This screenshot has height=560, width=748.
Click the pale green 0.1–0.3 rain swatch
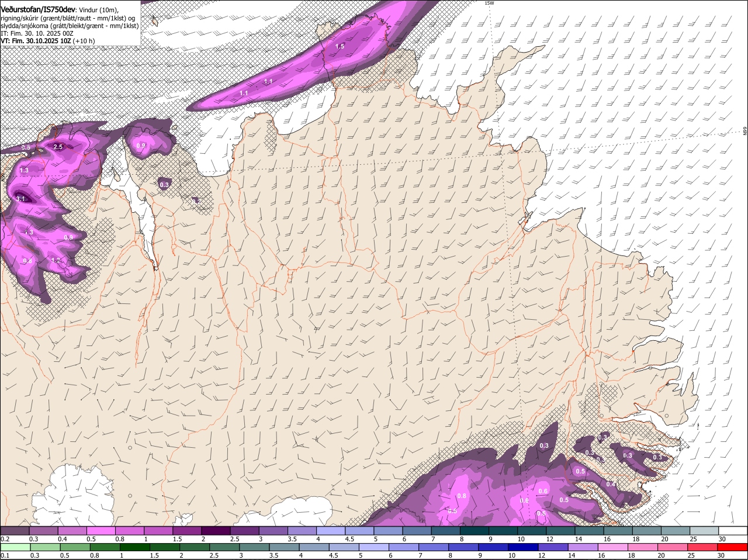[15, 547]
